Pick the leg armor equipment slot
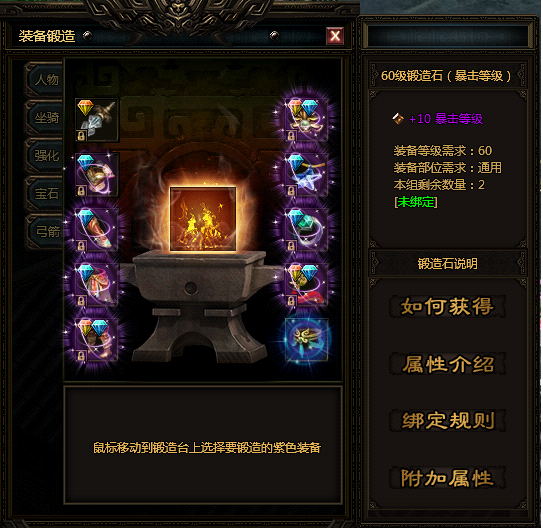 (97, 285)
